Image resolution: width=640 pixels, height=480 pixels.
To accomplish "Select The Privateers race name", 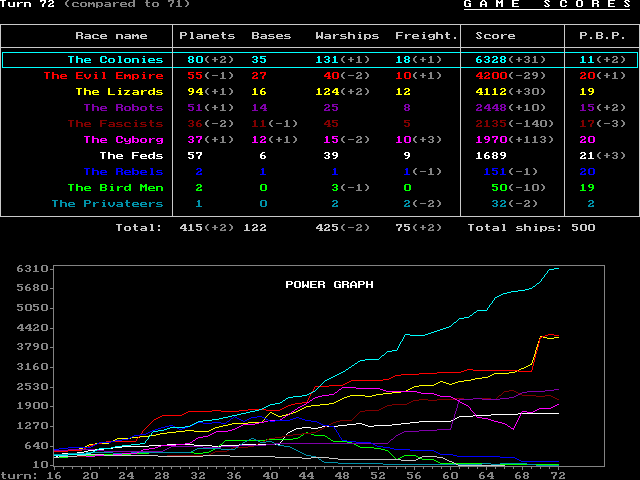I will coord(108,203).
